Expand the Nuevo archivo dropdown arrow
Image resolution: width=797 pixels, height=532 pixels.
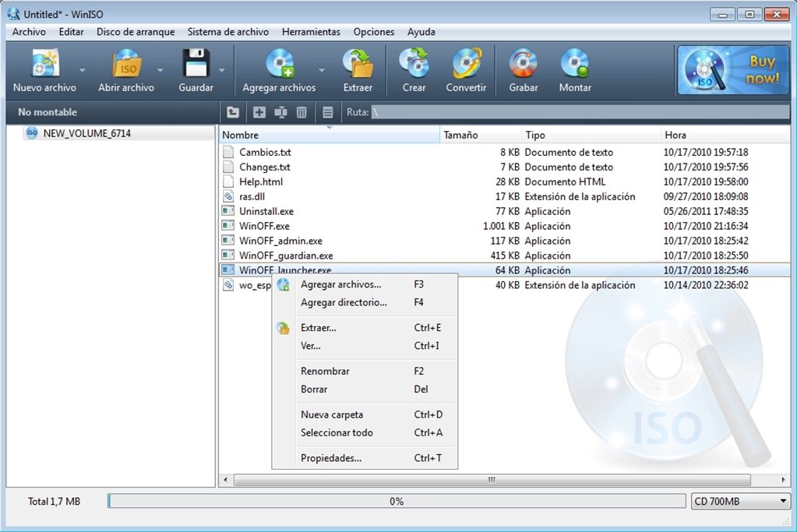click(x=83, y=70)
